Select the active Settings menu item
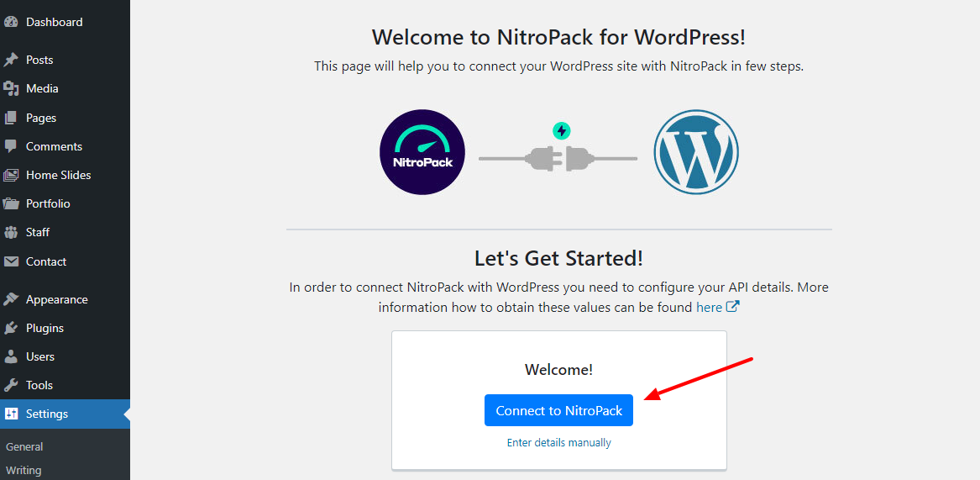Viewport: 980px width, 480px height. (65, 414)
